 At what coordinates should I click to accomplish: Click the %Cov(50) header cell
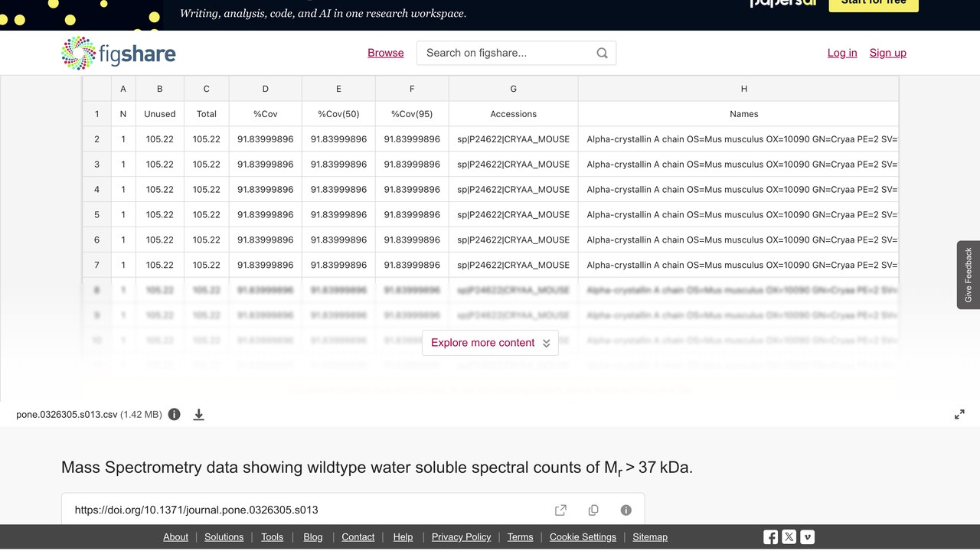[339, 114]
